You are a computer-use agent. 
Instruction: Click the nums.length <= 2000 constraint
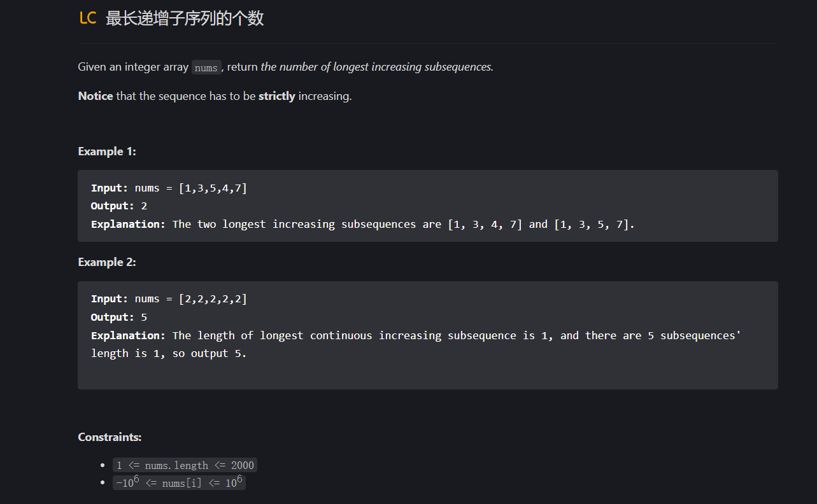click(x=185, y=465)
